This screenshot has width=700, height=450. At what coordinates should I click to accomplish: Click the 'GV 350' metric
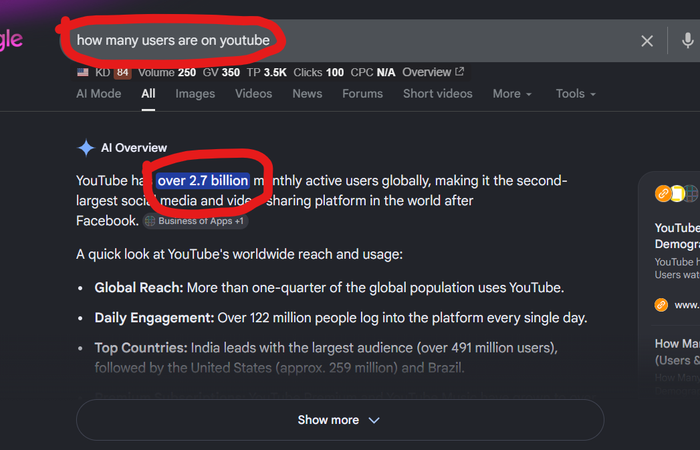221,72
